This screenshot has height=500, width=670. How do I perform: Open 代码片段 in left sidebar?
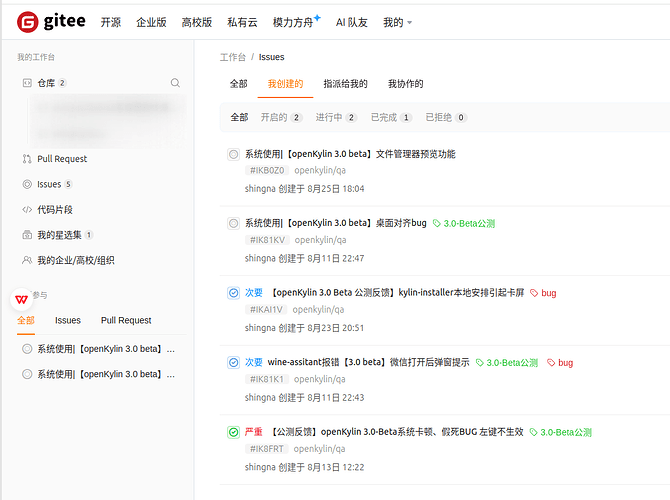tap(55, 209)
